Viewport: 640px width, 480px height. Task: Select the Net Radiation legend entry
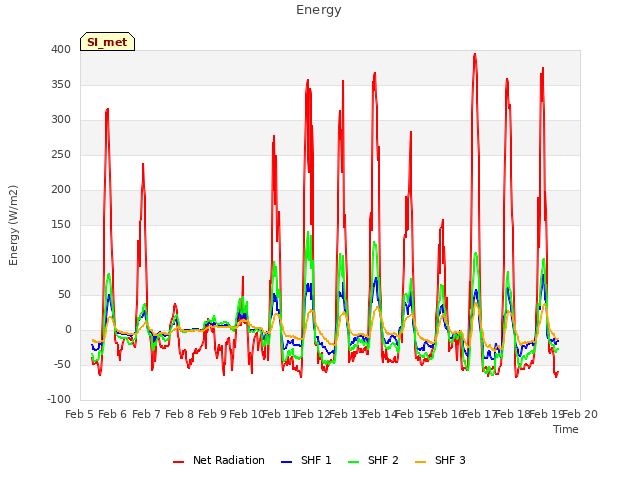click(x=219, y=460)
